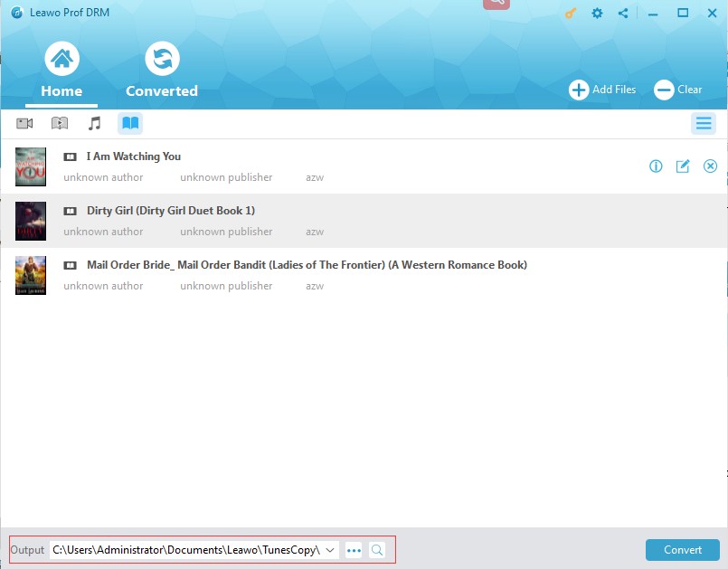Image resolution: width=728 pixels, height=569 pixels.
Task: Open the Home tab
Action: (61, 70)
